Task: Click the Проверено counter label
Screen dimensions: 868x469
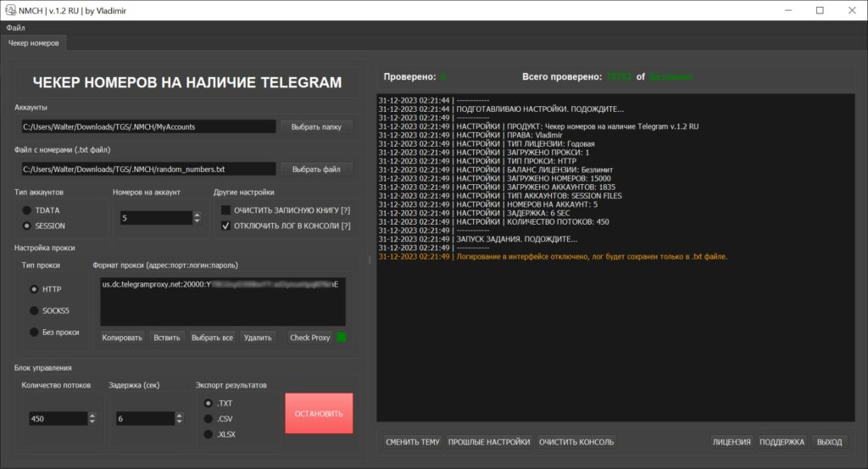Action: click(x=409, y=77)
